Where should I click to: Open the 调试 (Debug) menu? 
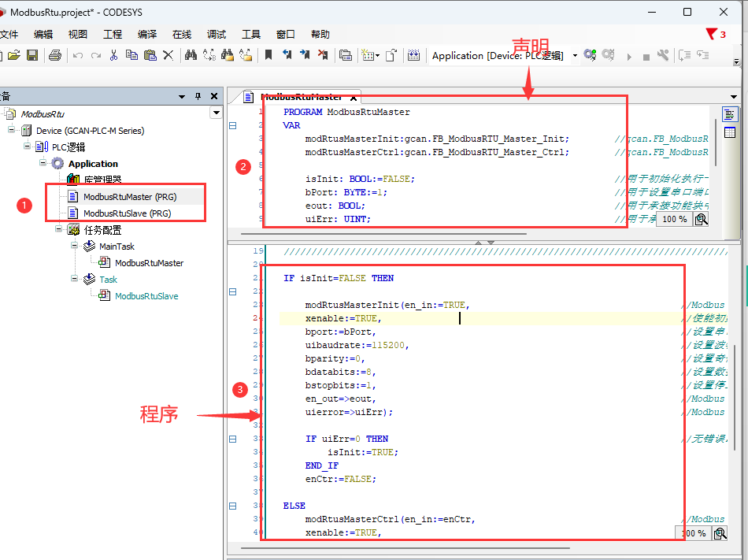[217, 34]
